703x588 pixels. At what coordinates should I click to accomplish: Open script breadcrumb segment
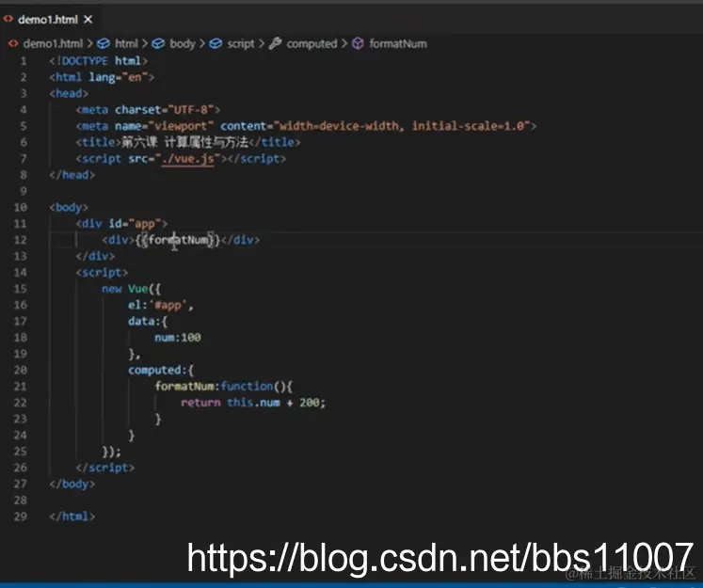tap(241, 43)
